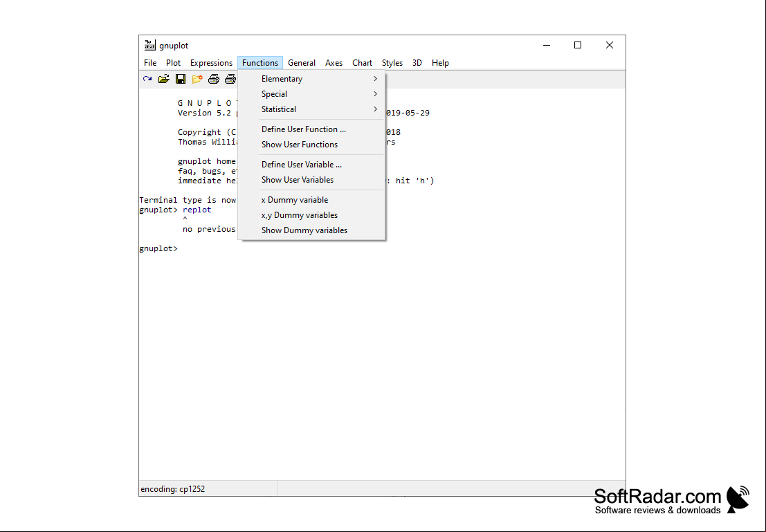Click the 'gnuplot' window title text

[x=174, y=46]
